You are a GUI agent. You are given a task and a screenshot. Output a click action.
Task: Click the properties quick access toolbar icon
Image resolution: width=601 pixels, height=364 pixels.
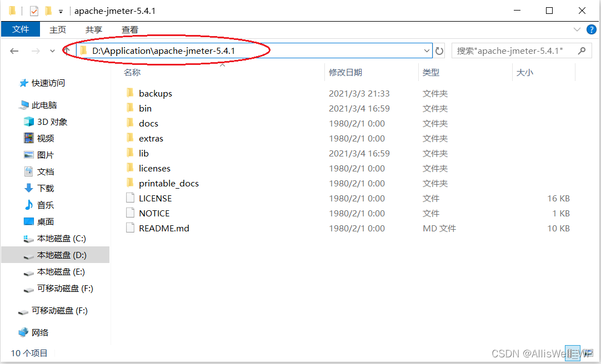click(34, 11)
